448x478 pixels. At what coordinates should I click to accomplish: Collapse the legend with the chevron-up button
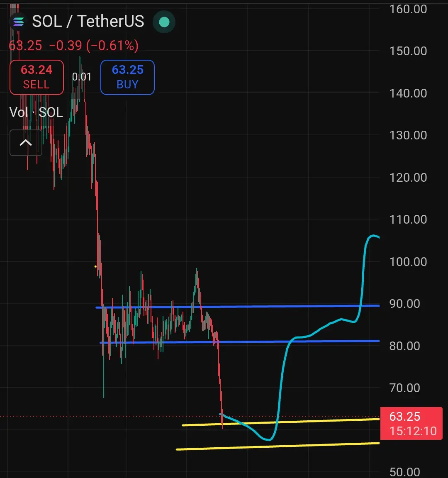click(26, 143)
